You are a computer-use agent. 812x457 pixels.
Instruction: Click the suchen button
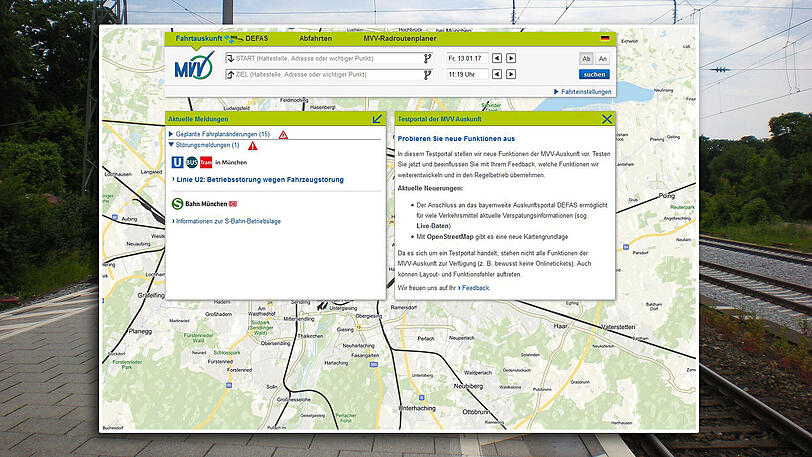(x=594, y=74)
